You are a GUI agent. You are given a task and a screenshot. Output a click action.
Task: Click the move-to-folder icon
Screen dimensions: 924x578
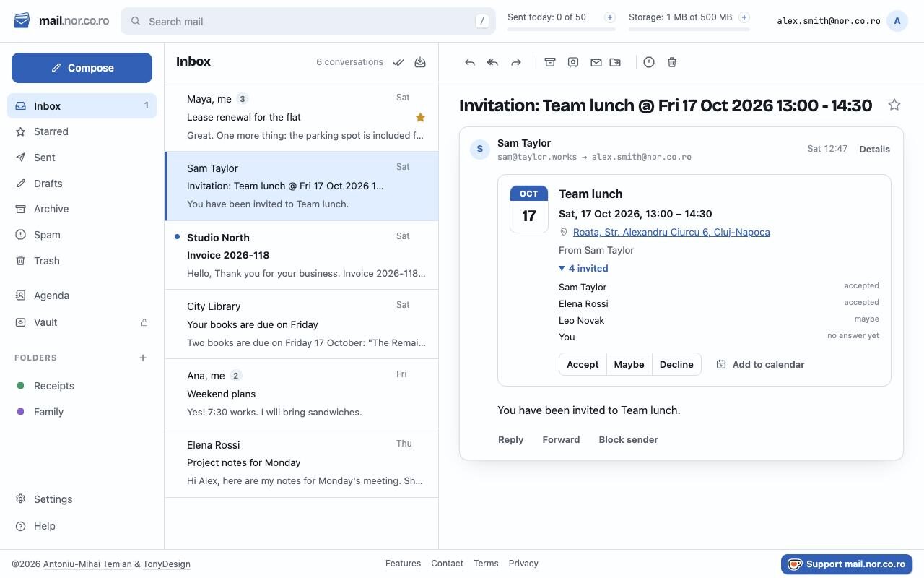[x=615, y=62]
